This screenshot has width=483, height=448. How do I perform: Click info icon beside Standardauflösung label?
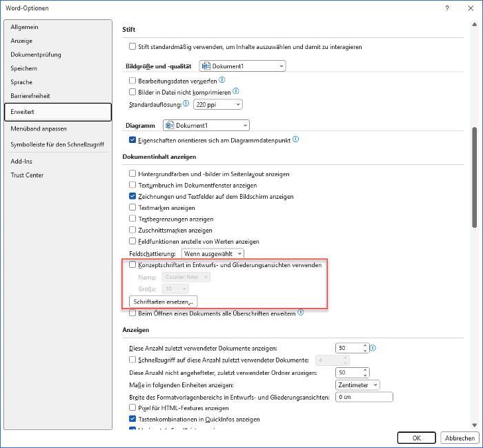(186, 104)
